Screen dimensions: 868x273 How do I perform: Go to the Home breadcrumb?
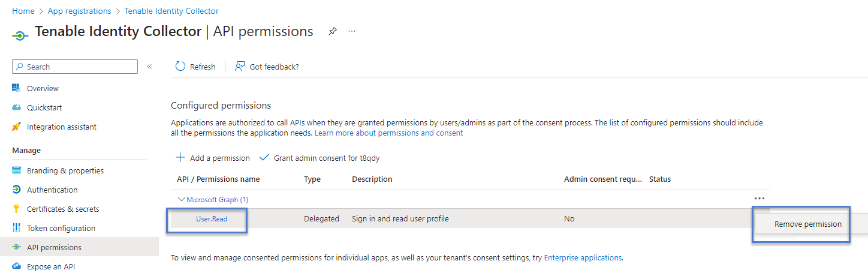pyautogui.click(x=23, y=11)
